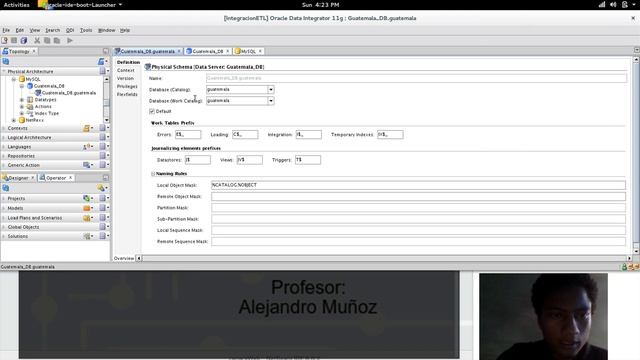Click the New Generic Action icon
The height and width of the screenshot is (360, 640).
87,165
